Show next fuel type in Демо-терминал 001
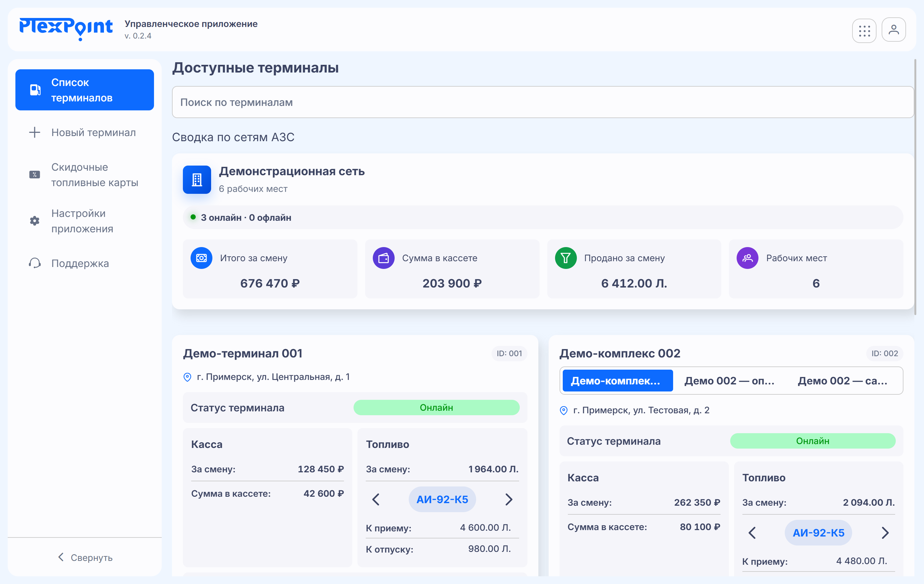 (509, 499)
